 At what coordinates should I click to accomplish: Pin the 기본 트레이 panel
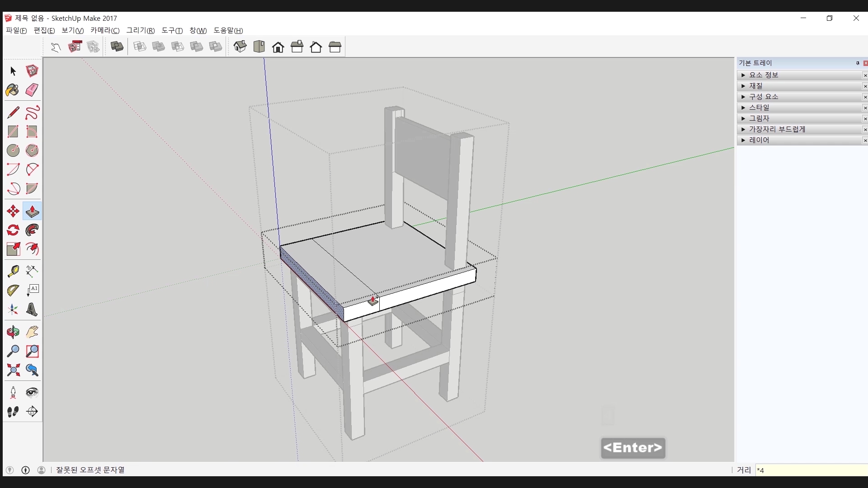tap(858, 63)
